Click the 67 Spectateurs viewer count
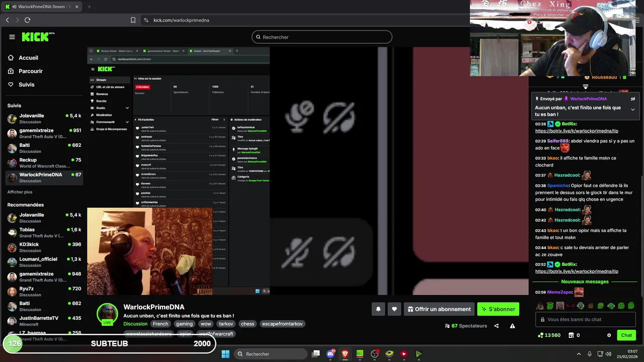Image resolution: width=644 pixels, height=362 pixels. [x=466, y=326]
